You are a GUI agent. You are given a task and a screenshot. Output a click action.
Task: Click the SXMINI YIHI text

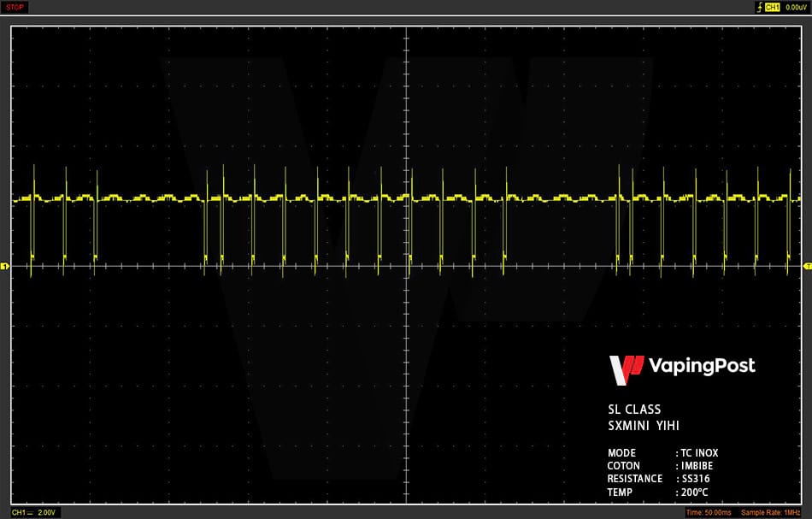[643, 426]
